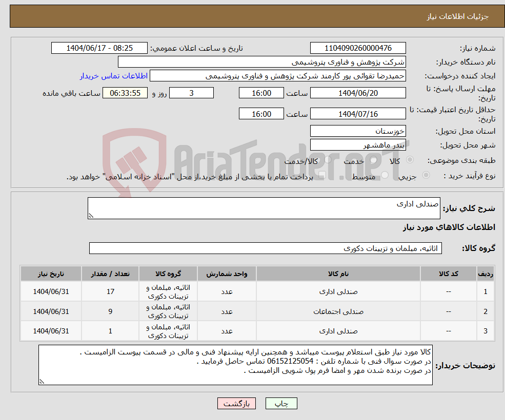Select the کالا radio button

[410, 160]
